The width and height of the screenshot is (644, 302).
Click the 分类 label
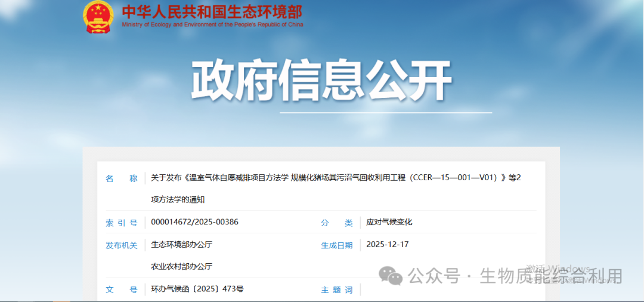pos(337,223)
